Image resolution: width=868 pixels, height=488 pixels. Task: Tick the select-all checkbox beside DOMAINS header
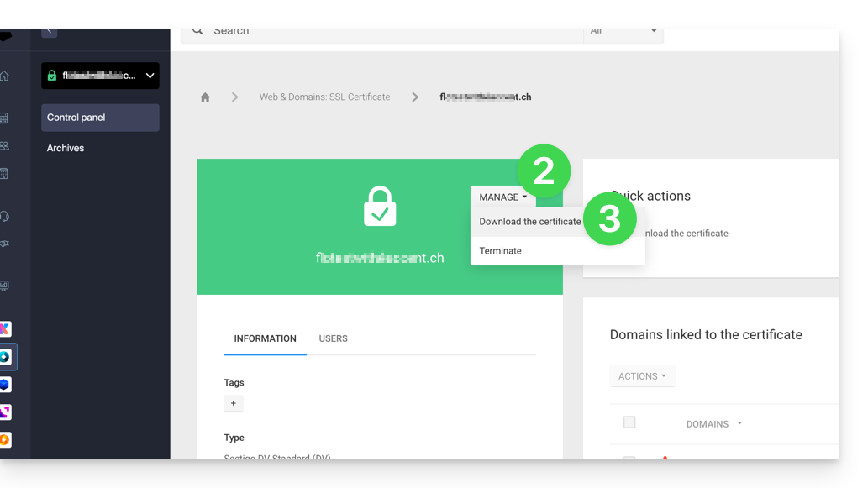tap(629, 422)
